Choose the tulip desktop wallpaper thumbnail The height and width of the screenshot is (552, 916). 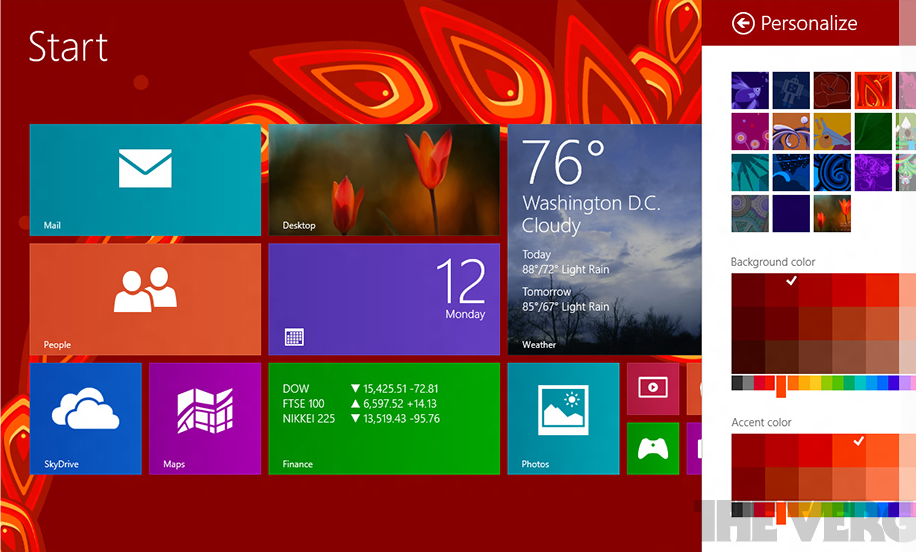click(x=832, y=213)
